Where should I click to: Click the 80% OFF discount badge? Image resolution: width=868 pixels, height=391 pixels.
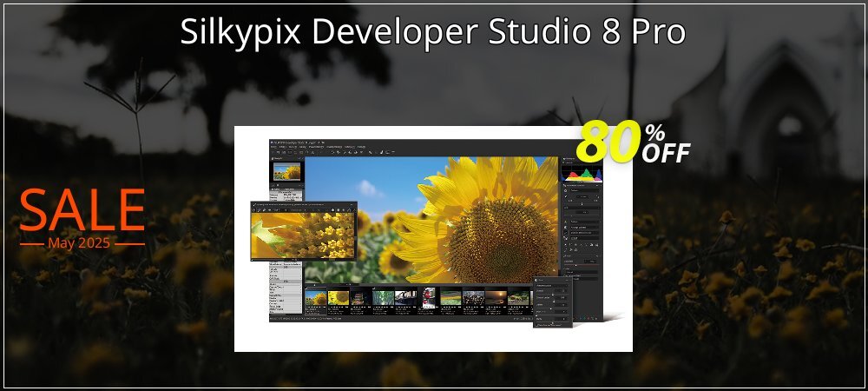pos(634,142)
